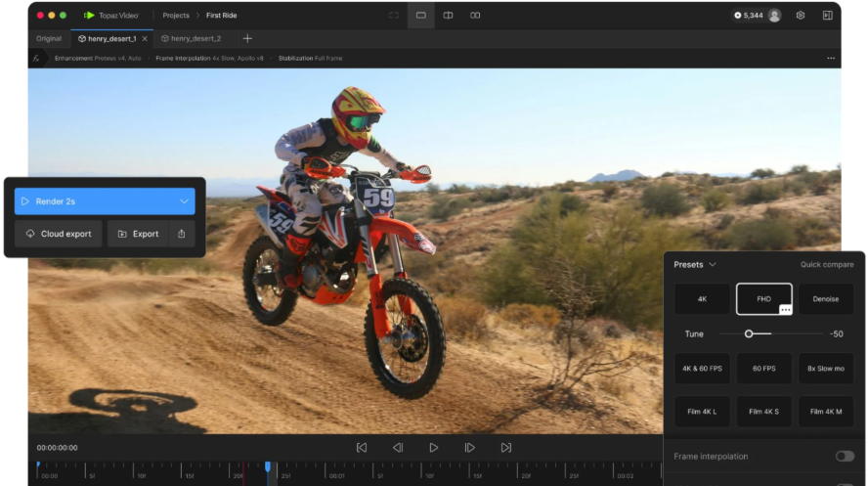Image resolution: width=868 pixels, height=486 pixels.
Task: Click the share icon beside Export
Action: tap(182, 234)
